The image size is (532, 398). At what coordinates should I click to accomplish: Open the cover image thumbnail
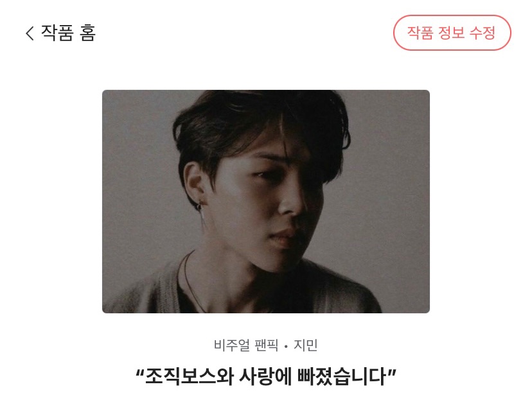coord(266,202)
